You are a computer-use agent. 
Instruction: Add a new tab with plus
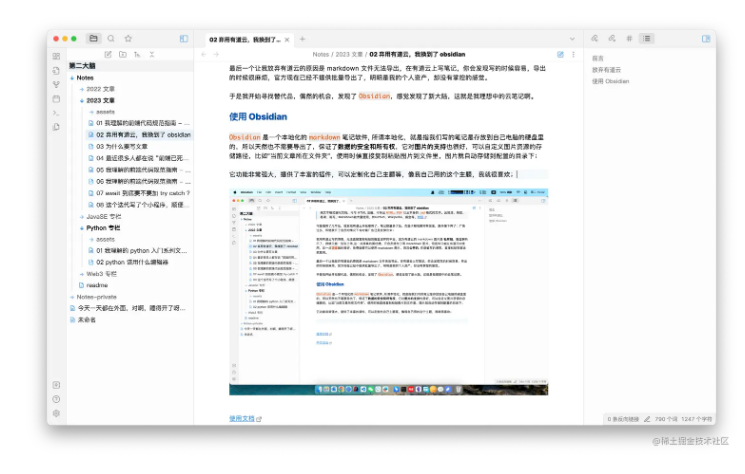click(x=303, y=39)
